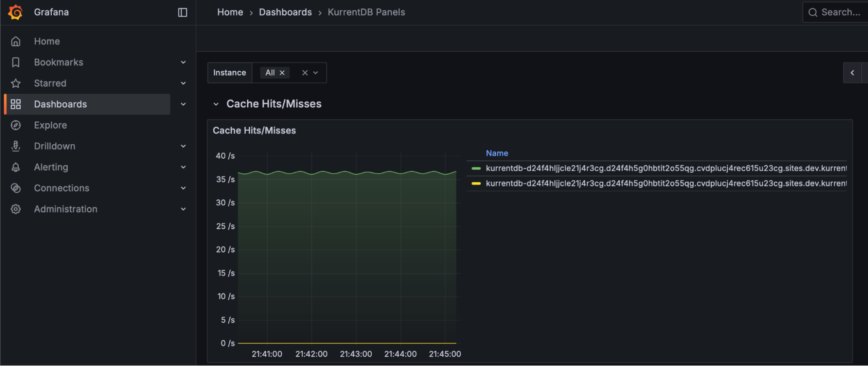Click the Home house icon in sidebar
This screenshot has height=366, width=868.
coord(16,41)
